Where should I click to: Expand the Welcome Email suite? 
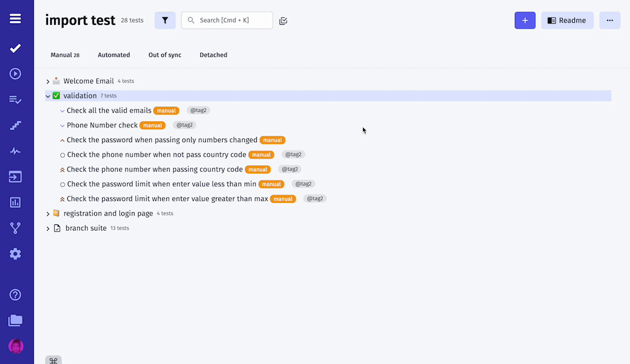pyautogui.click(x=48, y=81)
